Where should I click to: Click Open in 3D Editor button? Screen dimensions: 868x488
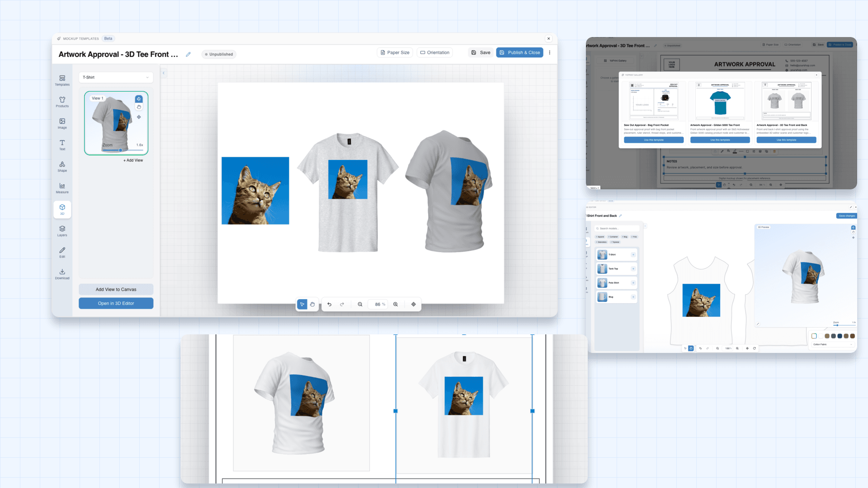[x=116, y=304]
